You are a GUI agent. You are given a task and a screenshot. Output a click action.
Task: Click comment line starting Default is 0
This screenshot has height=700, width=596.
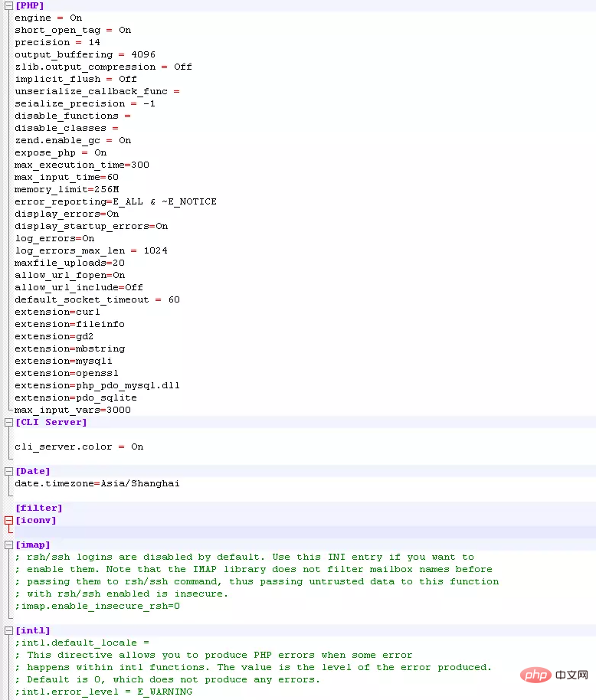(x=168, y=680)
